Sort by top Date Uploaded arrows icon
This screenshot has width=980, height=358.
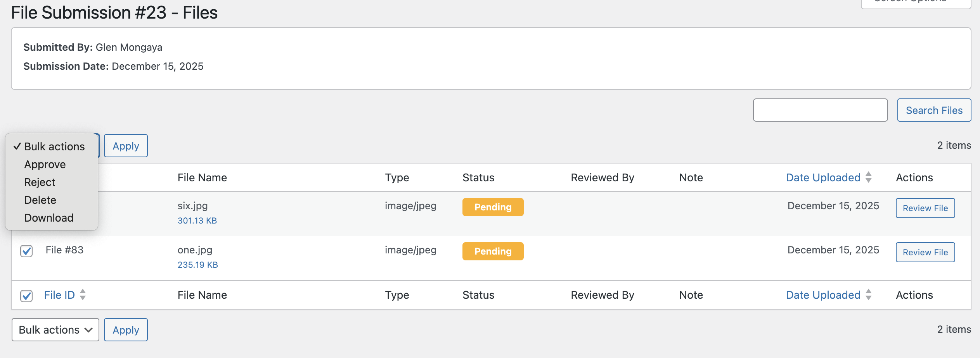coord(869,177)
